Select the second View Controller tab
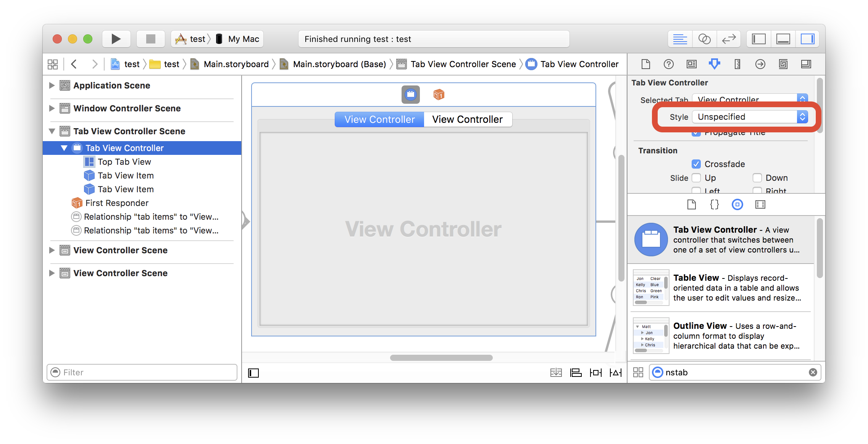The height and width of the screenshot is (444, 868). pyautogui.click(x=468, y=118)
